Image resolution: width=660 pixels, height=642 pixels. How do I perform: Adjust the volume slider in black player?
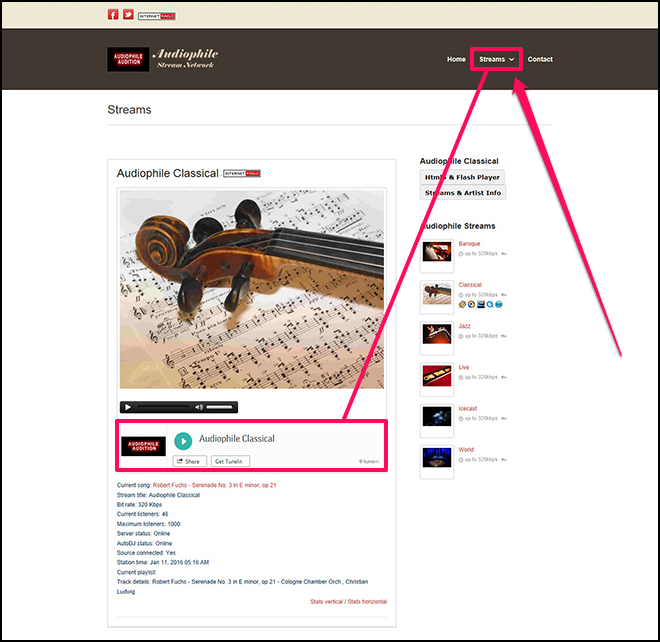click(219, 407)
